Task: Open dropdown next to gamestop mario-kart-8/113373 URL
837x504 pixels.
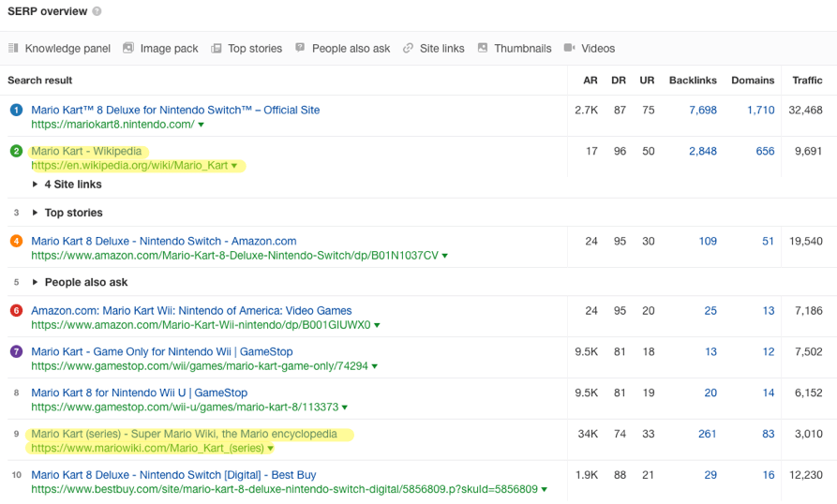Action: (345, 408)
